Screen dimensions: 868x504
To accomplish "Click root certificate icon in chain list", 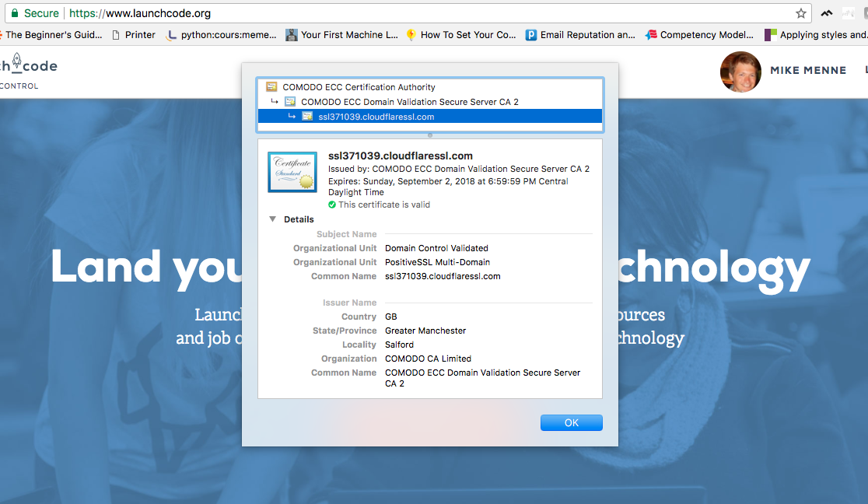I will tap(271, 87).
